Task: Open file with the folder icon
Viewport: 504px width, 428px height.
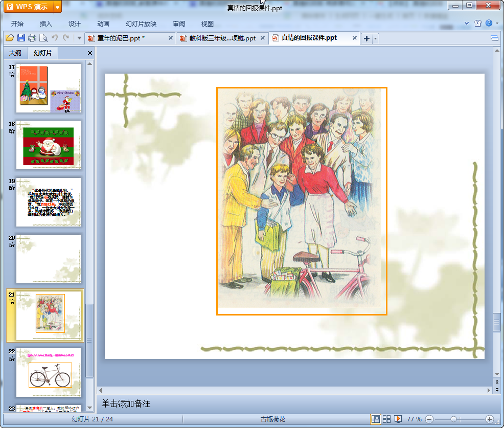Action: point(10,38)
